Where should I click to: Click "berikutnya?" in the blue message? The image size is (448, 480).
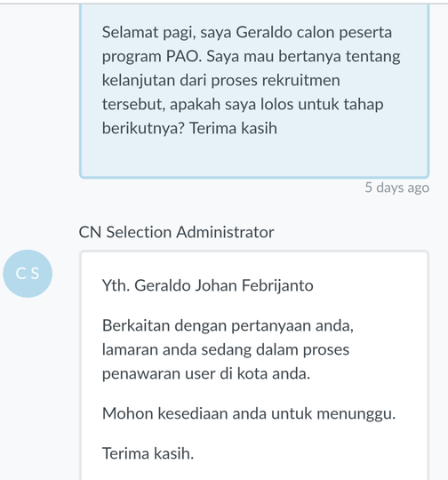pos(143,128)
